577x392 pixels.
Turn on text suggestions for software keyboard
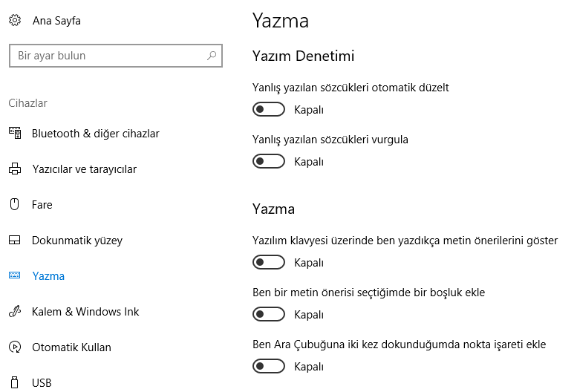[x=269, y=262]
